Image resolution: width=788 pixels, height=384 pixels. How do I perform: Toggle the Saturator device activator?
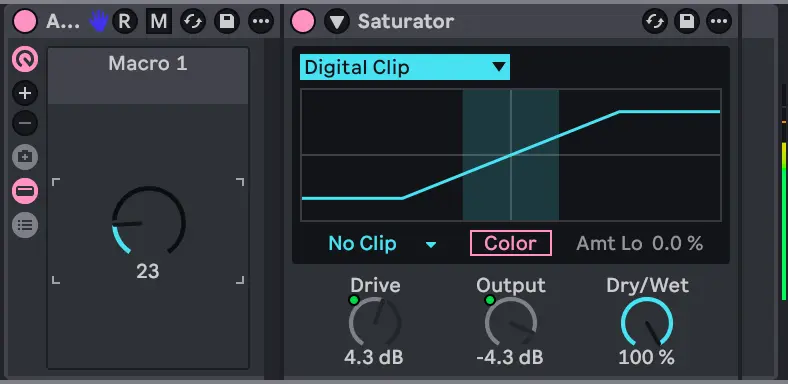coord(303,22)
